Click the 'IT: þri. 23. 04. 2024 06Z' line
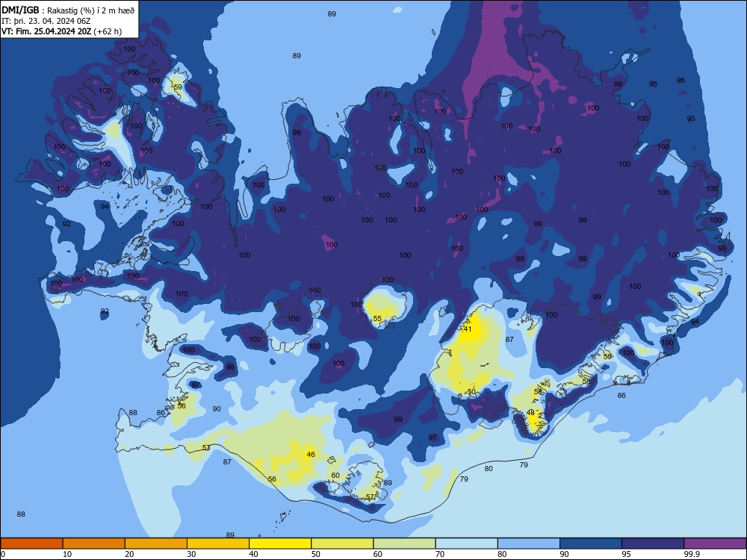The image size is (747, 560). click(46, 21)
